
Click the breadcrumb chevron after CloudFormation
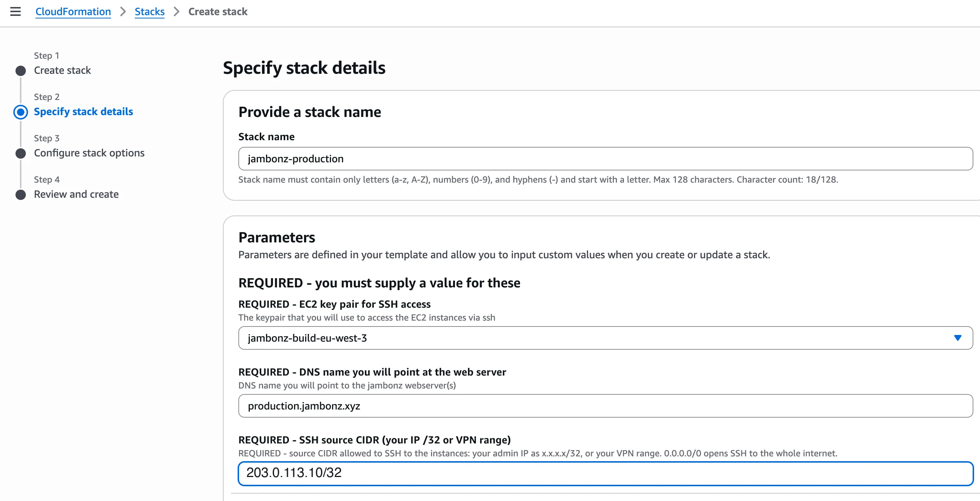[x=123, y=12]
